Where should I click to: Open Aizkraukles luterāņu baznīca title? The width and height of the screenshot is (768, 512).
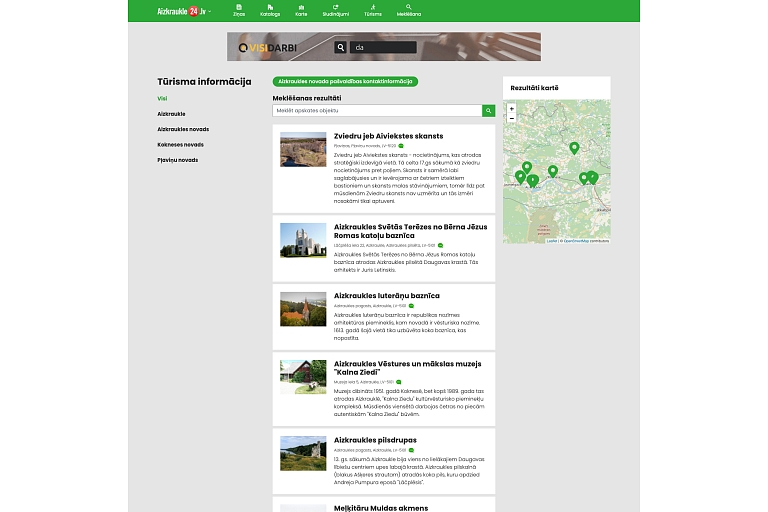click(386, 296)
